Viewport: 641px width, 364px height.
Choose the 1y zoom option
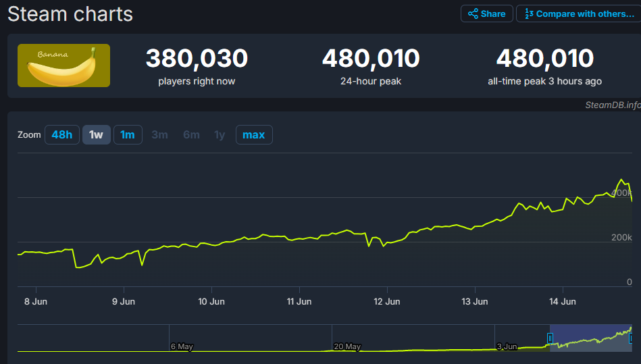click(x=220, y=135)
